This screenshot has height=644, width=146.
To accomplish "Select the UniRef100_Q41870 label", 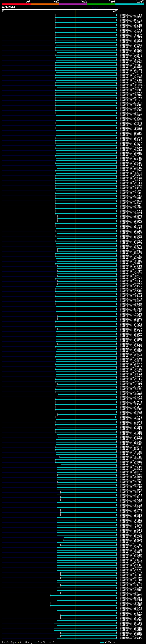I will point(131,407).
